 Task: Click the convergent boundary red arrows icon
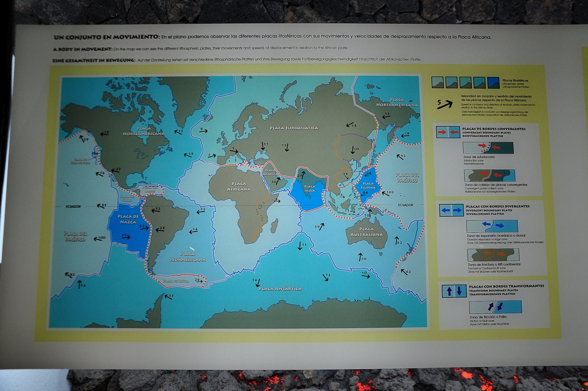point(446,131)
